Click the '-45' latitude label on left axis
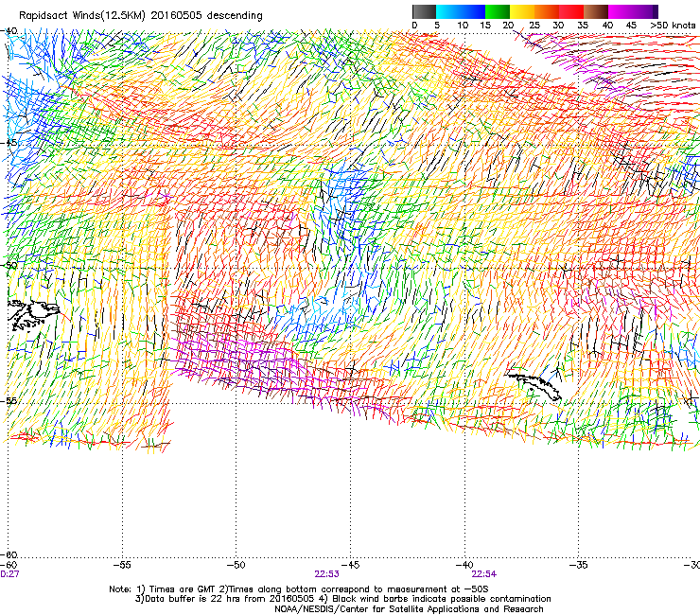 [9, 143]
